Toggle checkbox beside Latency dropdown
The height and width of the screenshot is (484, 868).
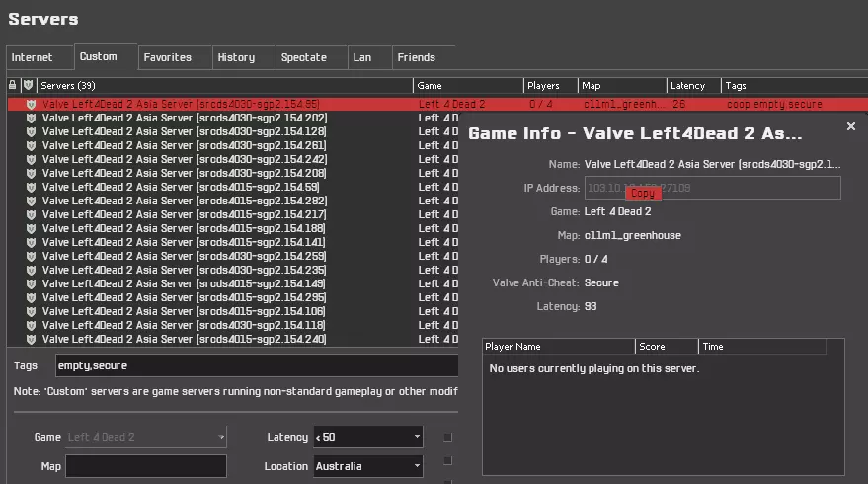[448, 437]
